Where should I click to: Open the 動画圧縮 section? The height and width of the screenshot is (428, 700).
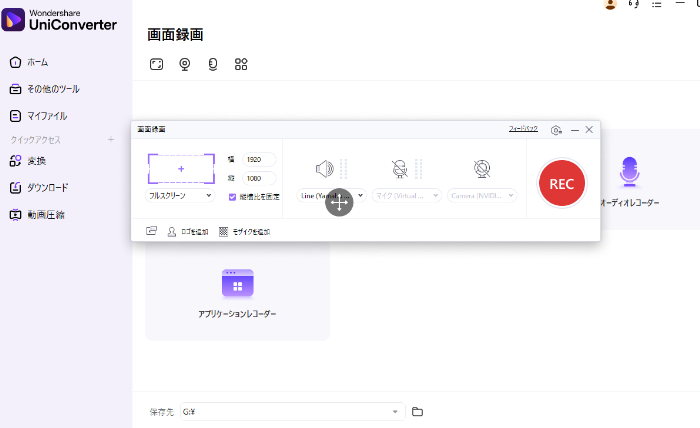[x=46, y=215]
